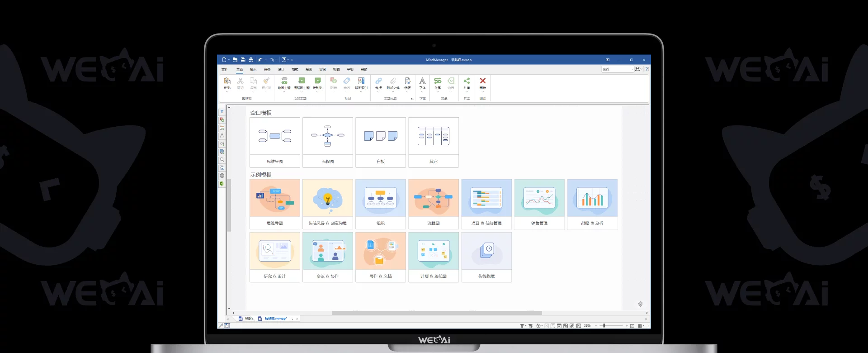Open the 会议 & 协作 sample category

pyautogui.click(x=328, y=258)
